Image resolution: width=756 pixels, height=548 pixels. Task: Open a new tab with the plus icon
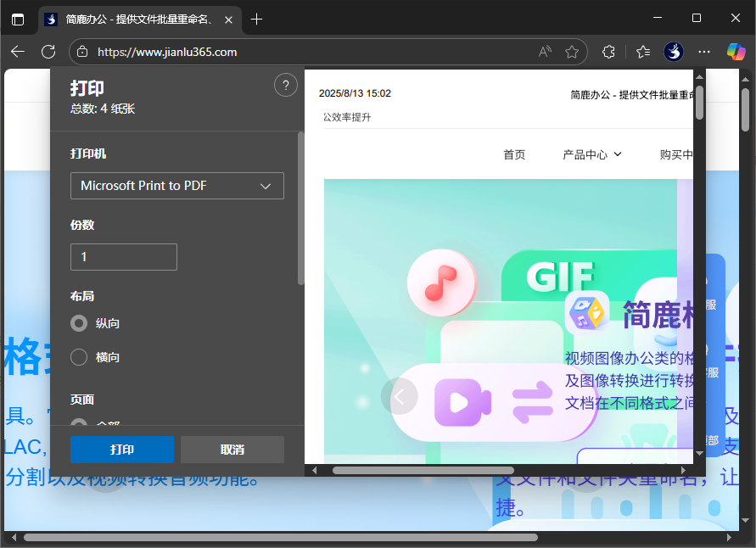(x=256, y=18)
